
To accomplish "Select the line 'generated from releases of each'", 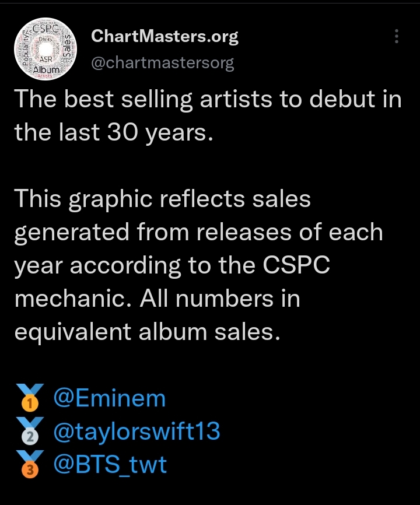I will [x=199, y=232].
